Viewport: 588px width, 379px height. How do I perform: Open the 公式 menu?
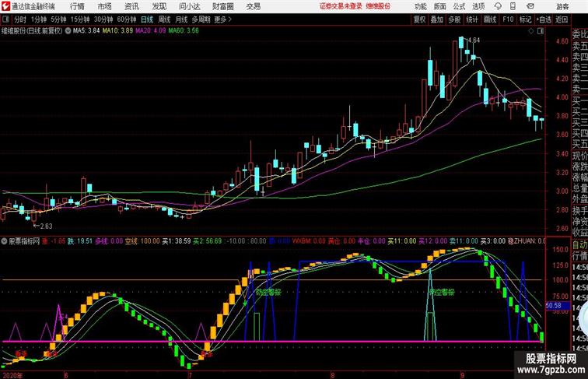click(459, 6)
